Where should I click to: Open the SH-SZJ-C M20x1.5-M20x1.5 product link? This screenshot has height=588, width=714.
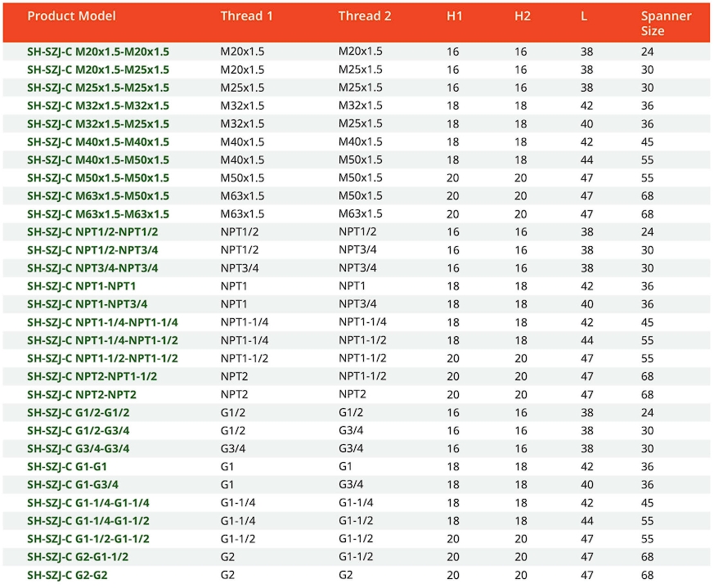[98, 52]
